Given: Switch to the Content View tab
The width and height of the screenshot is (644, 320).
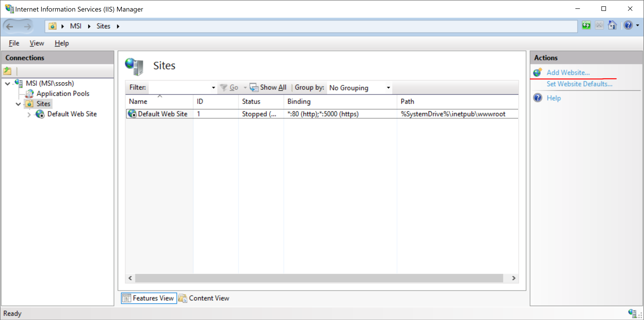Looking at the screenshot, I should (x=204, y=298).
